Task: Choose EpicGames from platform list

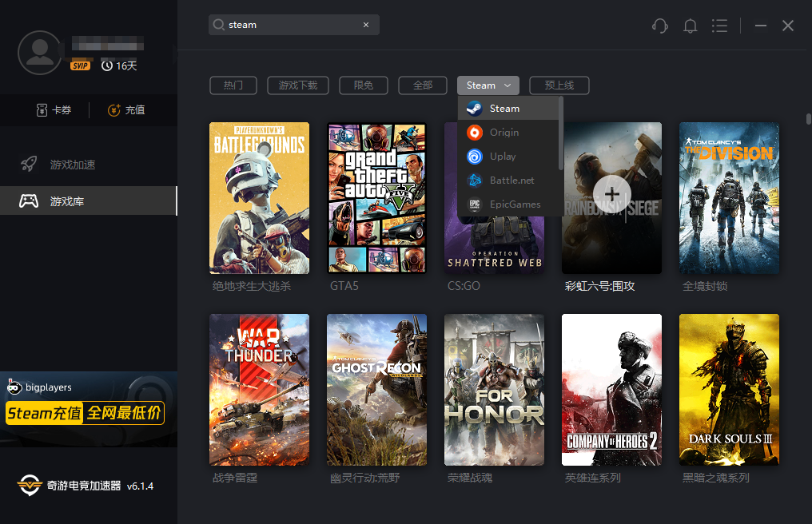Action: click(x=508, y=204)
